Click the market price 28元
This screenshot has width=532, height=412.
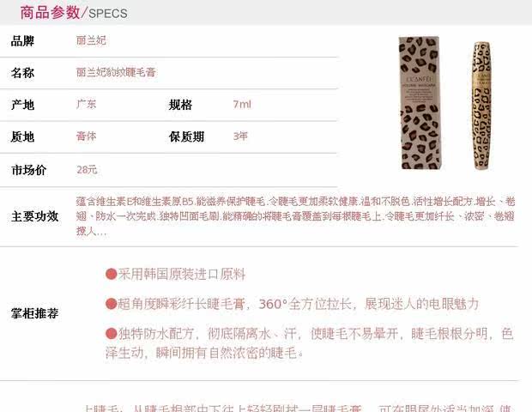87,169
